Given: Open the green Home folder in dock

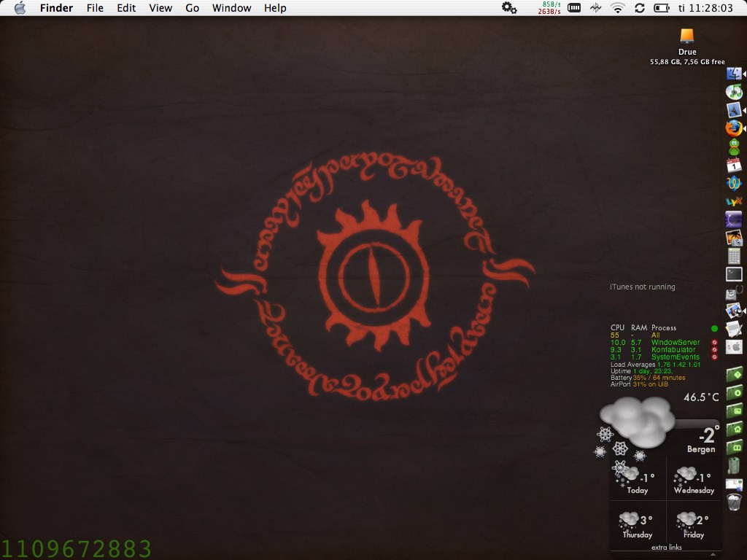Looking at the screenshot, I should [734, 429].
